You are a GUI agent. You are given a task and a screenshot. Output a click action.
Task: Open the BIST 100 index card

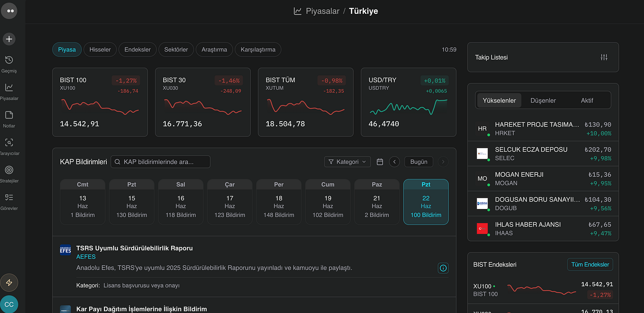(100, 102)
